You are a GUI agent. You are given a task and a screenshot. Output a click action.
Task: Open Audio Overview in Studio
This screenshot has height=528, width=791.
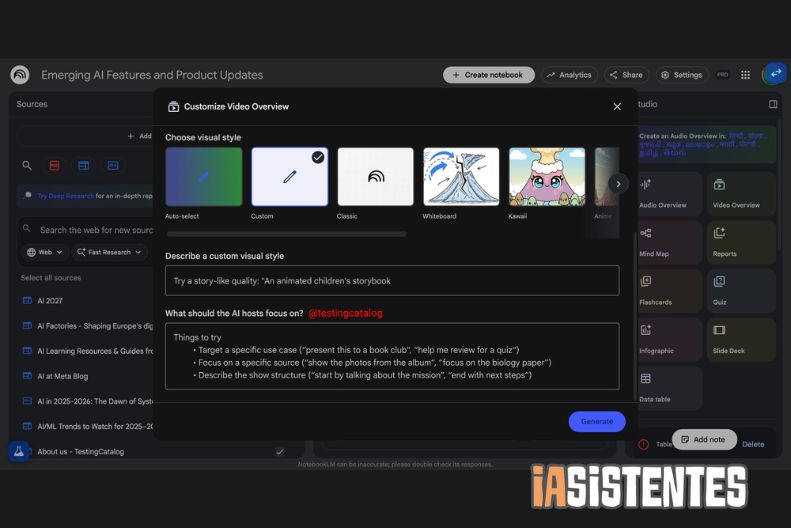tap(669, 193)
